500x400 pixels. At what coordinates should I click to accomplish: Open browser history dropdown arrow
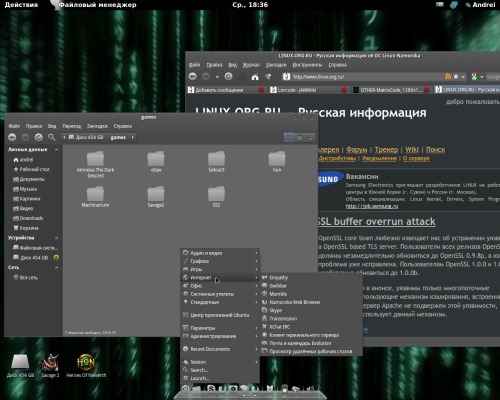[x=217, y=77]
